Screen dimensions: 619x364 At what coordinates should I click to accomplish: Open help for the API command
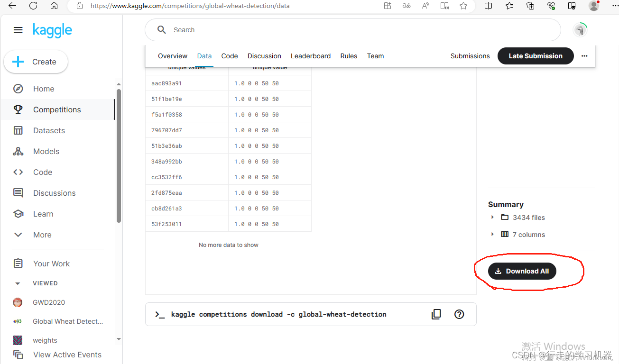[x=459, y=314]
